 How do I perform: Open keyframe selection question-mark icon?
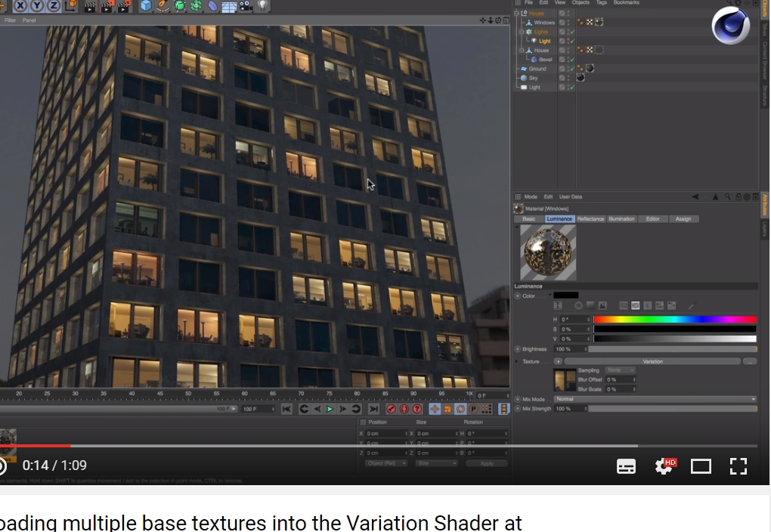tap(417, 409)
